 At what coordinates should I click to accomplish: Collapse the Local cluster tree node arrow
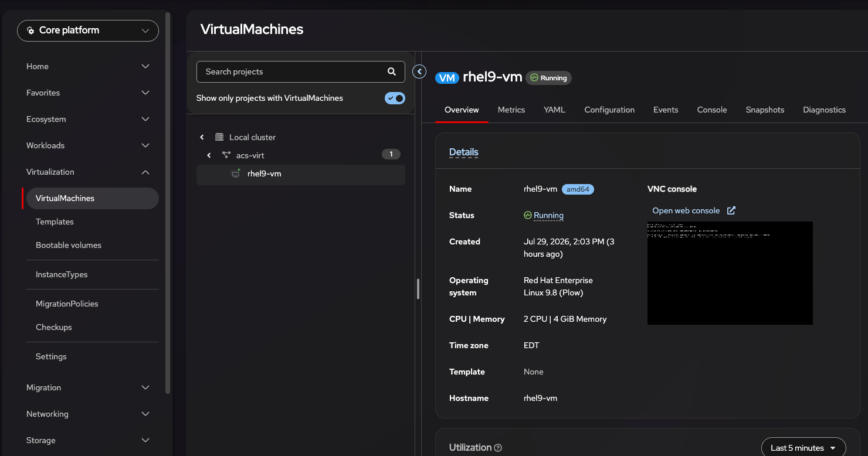[x=202, y=137]
